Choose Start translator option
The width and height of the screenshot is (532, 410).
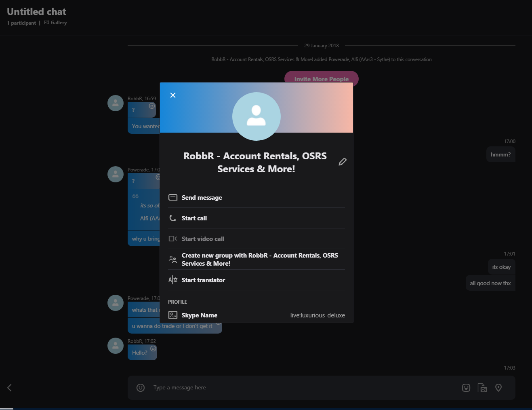257,280
